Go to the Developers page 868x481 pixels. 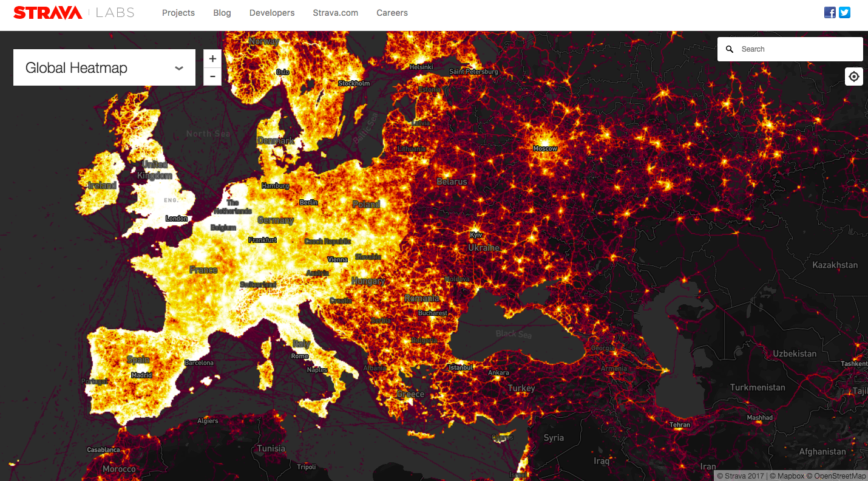[272, 13]
